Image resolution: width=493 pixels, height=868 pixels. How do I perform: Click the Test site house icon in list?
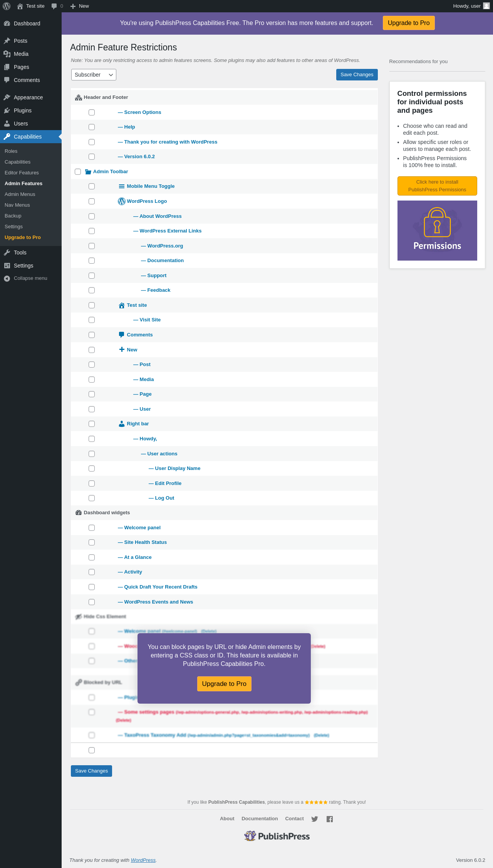point(122,305)
